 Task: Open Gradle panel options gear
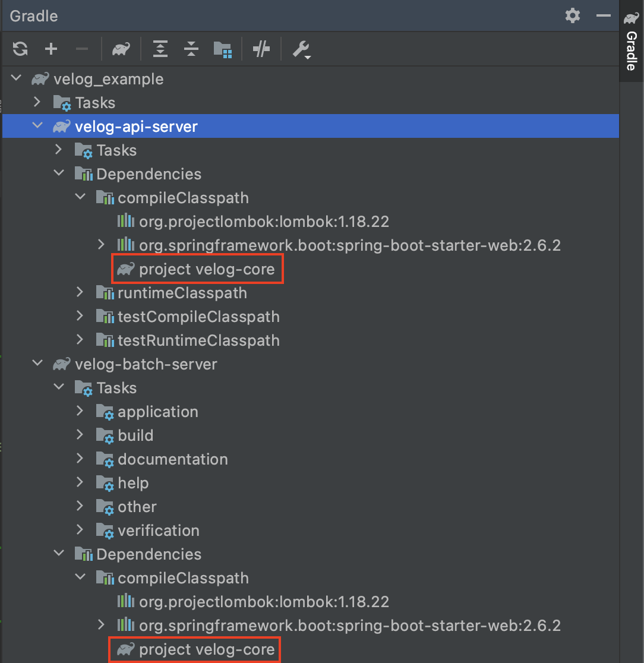pos(573,15)
